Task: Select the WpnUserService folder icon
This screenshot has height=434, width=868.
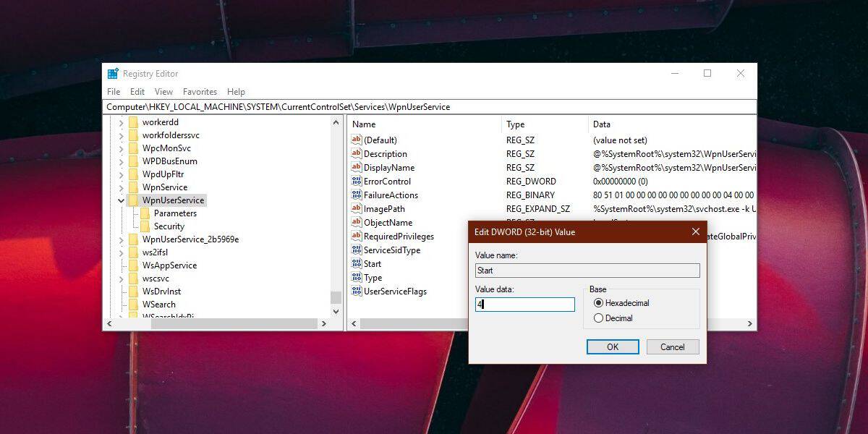Action: click(134, 200)
